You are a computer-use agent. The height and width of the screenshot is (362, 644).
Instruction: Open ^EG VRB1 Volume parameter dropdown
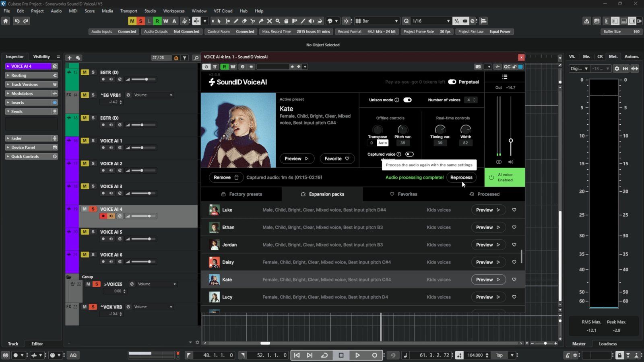[x=153, y=95]
